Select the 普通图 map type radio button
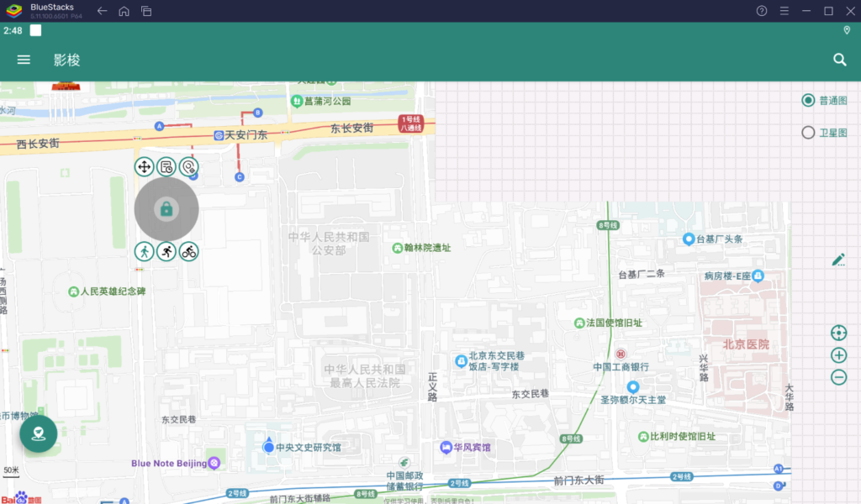 click(x=808, y=100)
